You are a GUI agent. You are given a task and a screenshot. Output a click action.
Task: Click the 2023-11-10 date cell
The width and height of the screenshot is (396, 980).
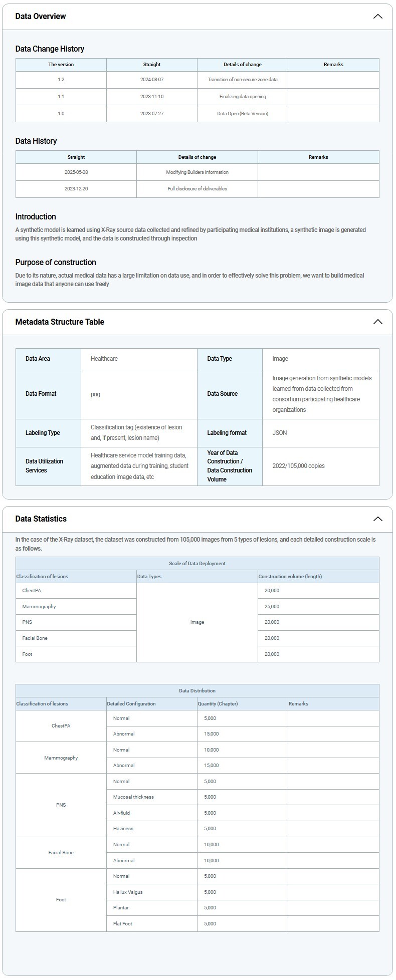152,97
